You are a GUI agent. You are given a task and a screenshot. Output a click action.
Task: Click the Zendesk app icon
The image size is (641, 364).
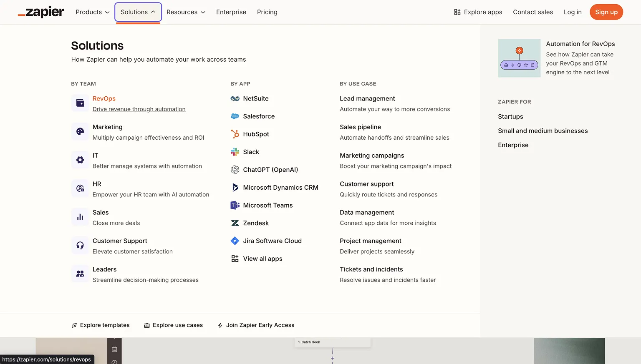(x=235, y=223)
